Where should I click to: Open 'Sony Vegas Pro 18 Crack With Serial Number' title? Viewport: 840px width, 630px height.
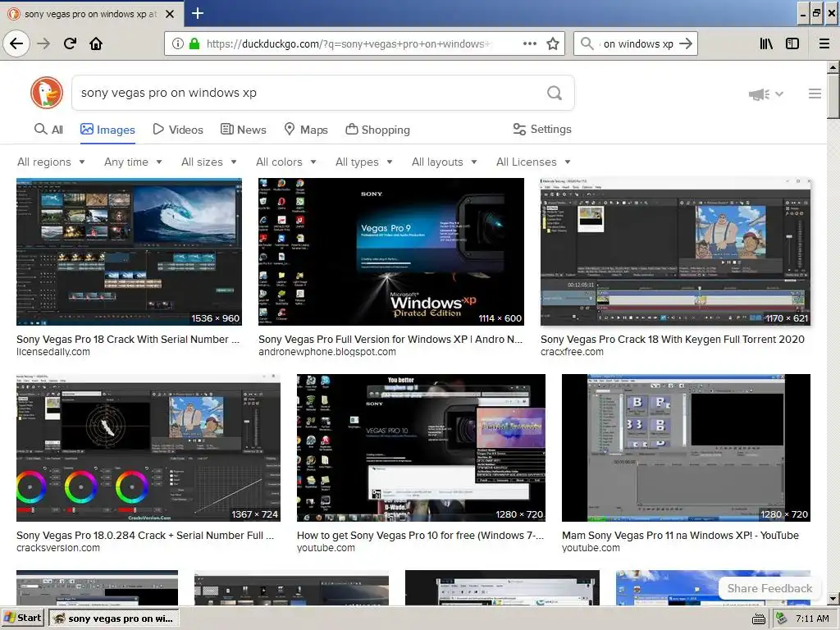click(x=128, y=339)
